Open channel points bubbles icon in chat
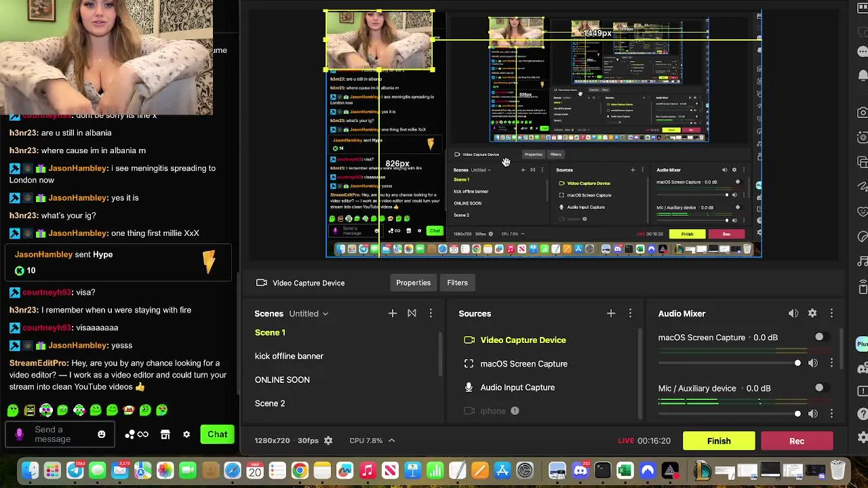Image resolution: width=868 pixels, height=488 pixels. click(x=130, y=434)
